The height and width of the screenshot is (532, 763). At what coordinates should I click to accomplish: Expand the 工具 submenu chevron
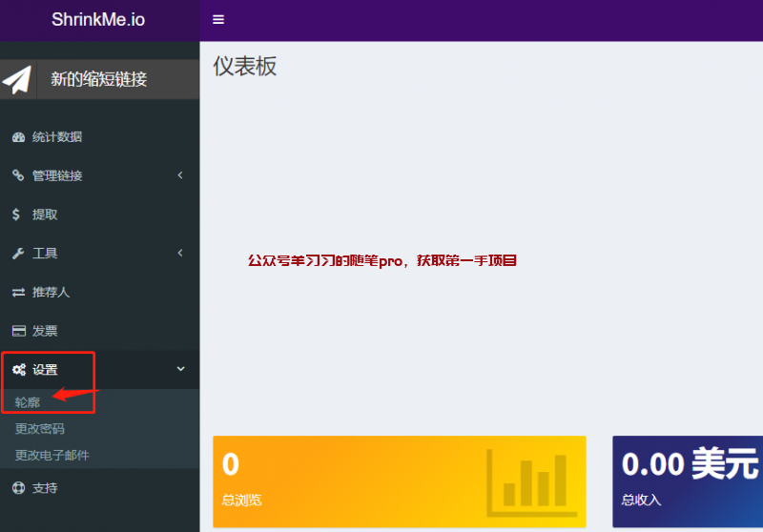pyautogui.click(x=180, y=254)
